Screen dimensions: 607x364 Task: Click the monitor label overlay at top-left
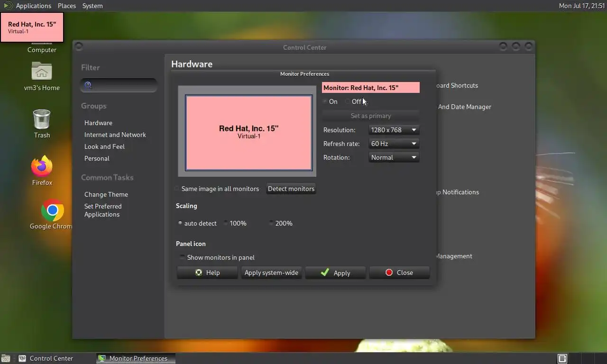32,27
